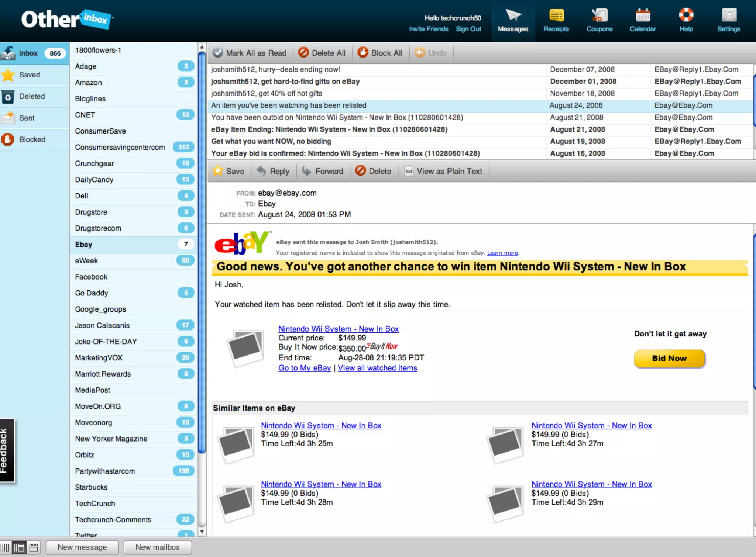Save this email with star icon

click(x=218, y=171)
